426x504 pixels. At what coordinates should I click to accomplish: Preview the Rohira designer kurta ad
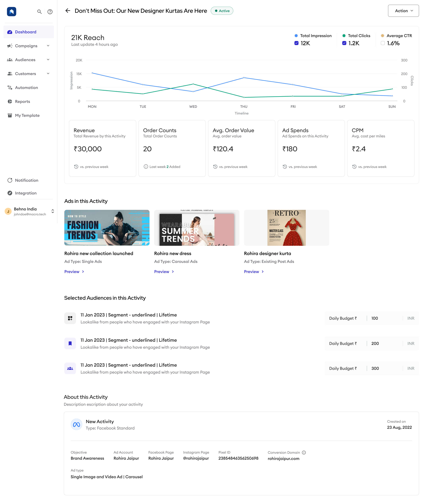[x=254, y=272]
